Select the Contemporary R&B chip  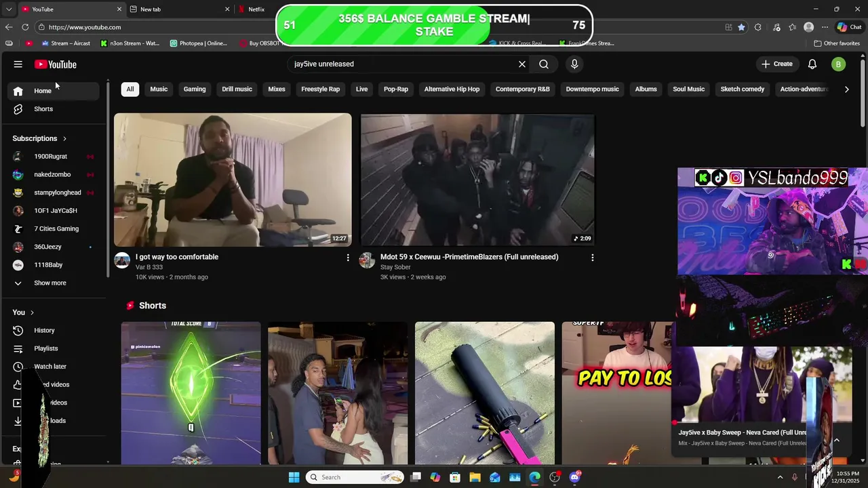tap(523, 89)
